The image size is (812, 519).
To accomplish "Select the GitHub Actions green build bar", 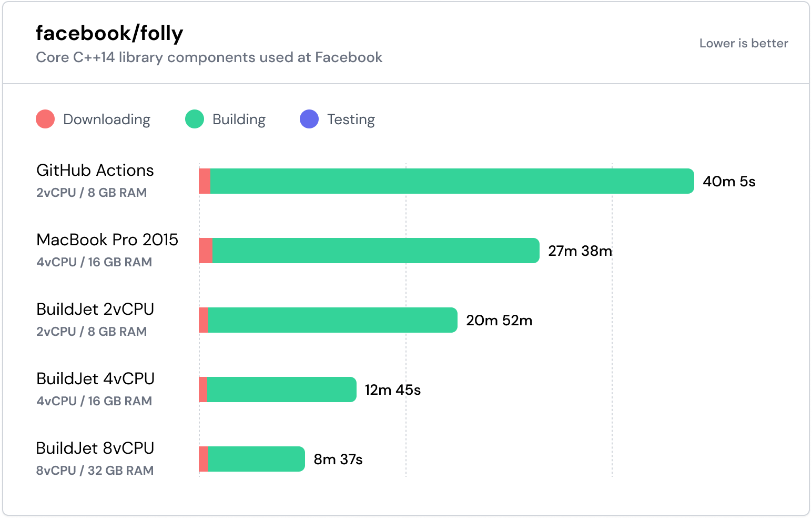I will pyautogui.click(x=451, y=181).
